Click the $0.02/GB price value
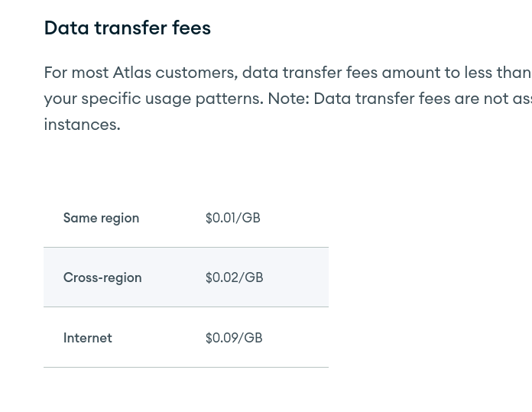 234,277
